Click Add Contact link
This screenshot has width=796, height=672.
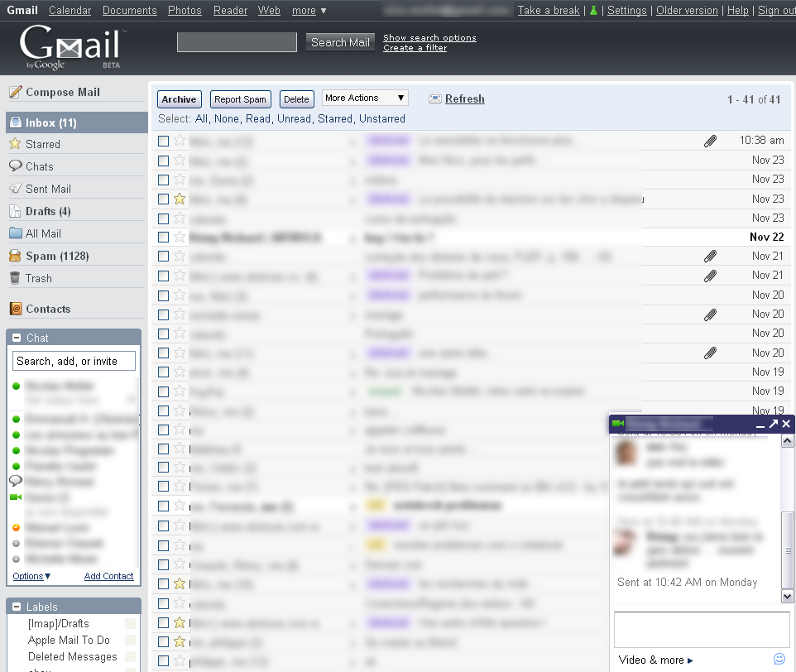[x=108, y=576]
